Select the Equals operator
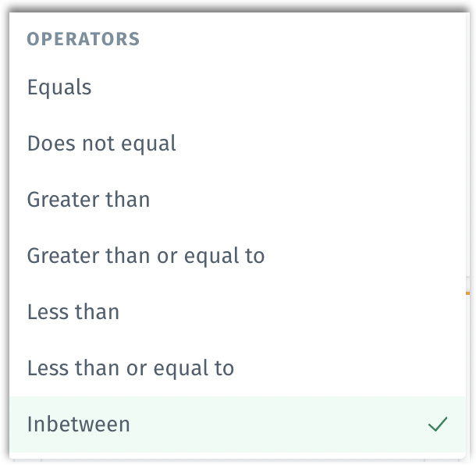This screenshot has width=476, height=465. 60,87
